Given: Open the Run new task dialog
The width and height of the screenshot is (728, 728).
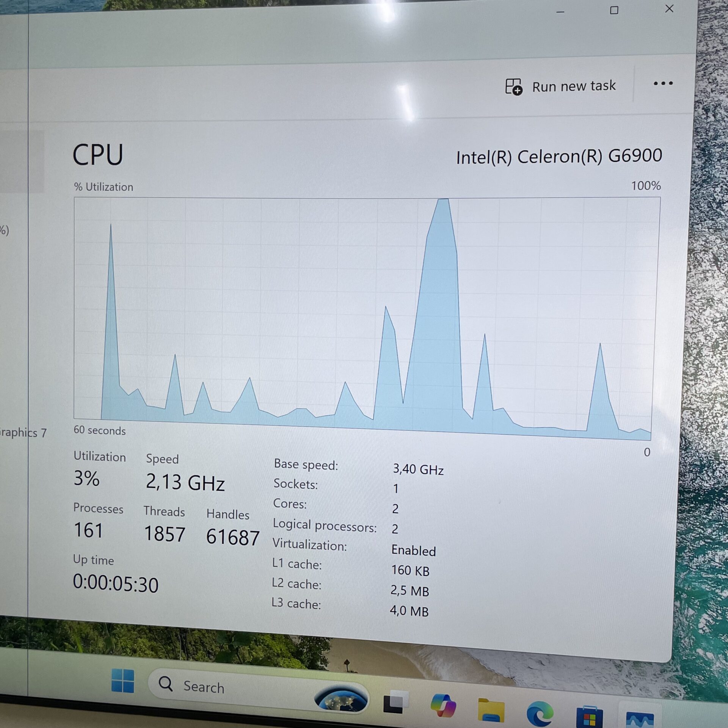Looking at the screenshot, I should click(x=560, y=86).
